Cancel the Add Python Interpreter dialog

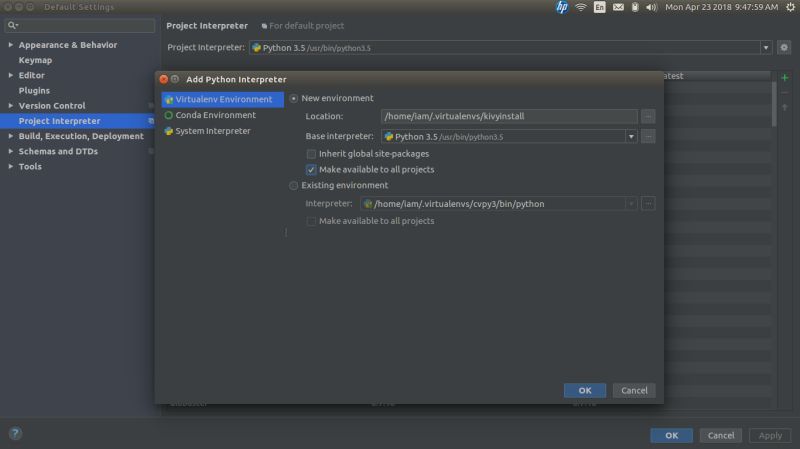pos(634,390)
